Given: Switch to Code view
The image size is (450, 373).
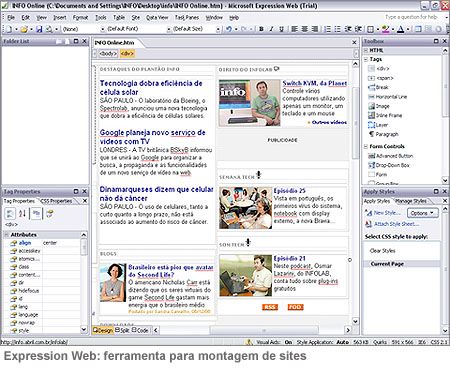Looking at the screenshot, I should 140,330.
